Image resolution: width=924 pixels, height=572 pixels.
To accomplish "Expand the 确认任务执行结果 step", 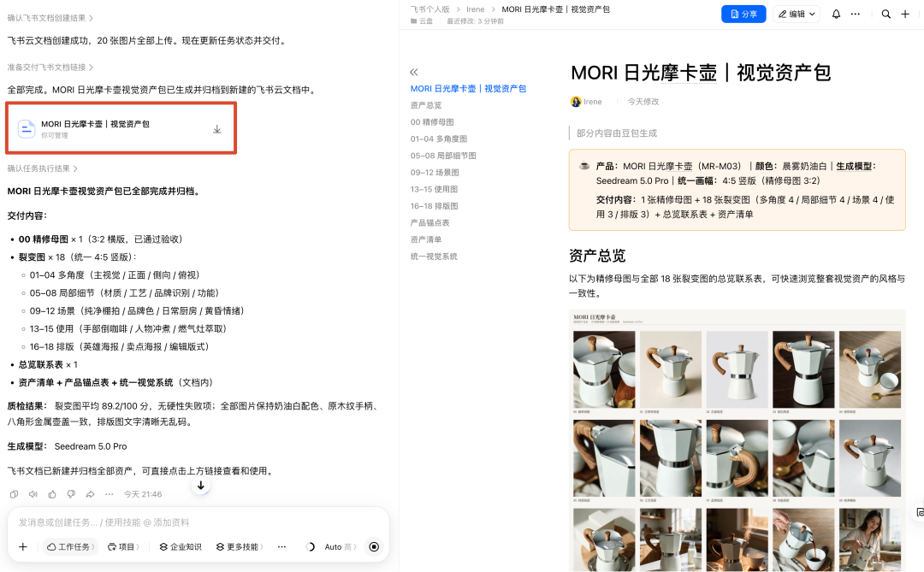I will click(43, 168).
